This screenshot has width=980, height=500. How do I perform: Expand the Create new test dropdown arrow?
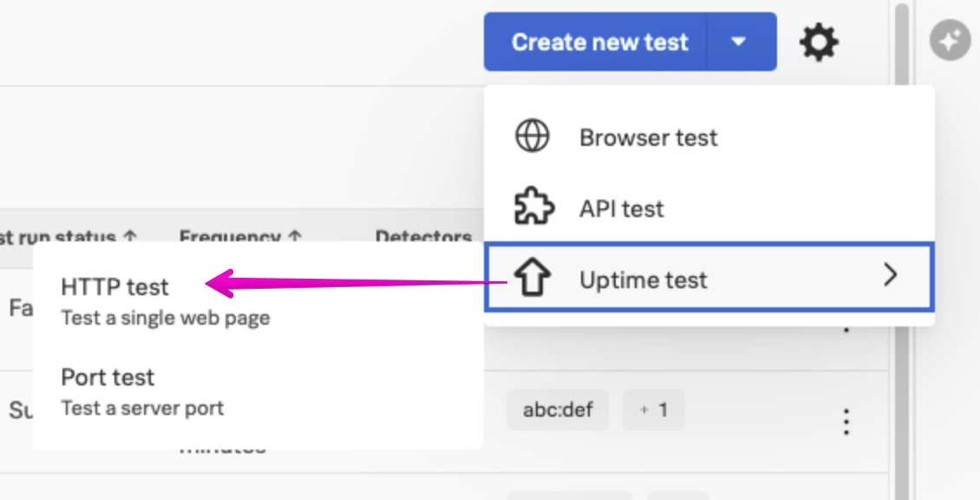tap(740, 42)
